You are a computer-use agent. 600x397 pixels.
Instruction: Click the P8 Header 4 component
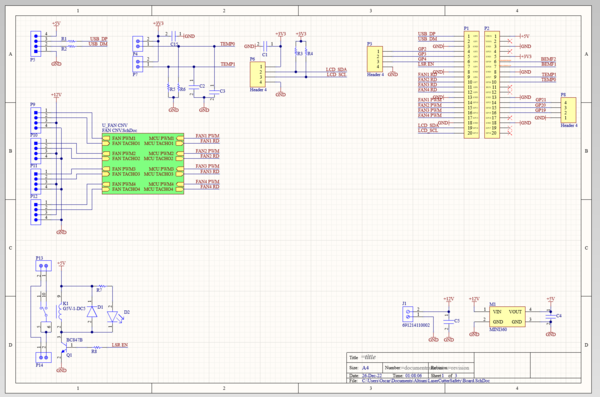point(568,110)
